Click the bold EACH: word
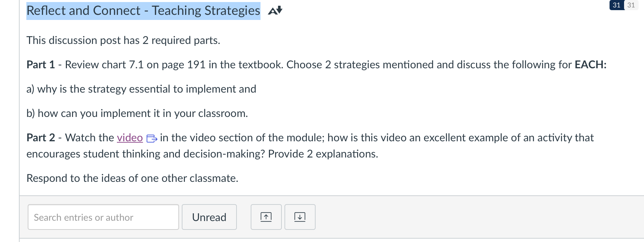 pos(591,65)
